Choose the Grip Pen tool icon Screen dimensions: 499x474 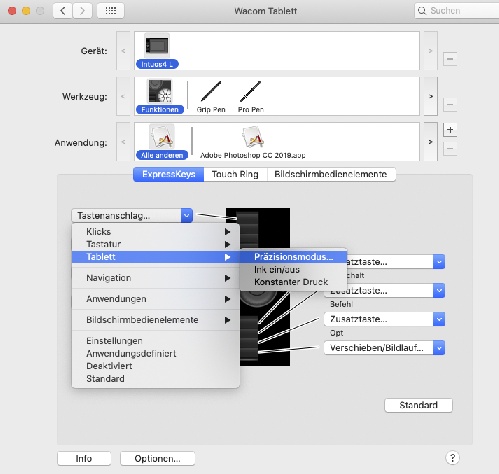coord(211,91)
